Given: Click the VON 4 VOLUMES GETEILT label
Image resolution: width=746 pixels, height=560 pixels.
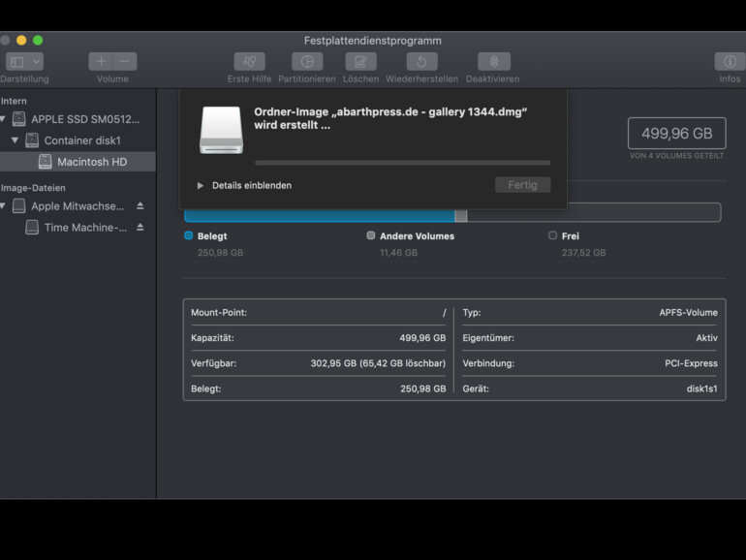Looking at the screenshot, I should point(676,156).
